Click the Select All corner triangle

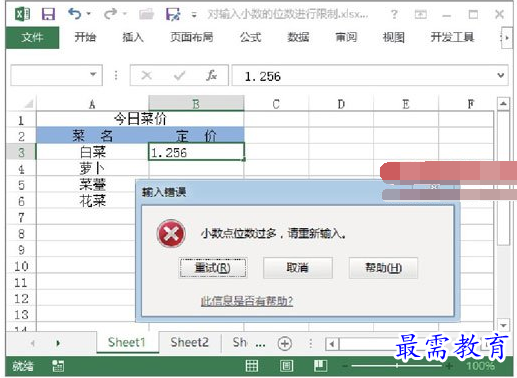(x=28, y=104)
